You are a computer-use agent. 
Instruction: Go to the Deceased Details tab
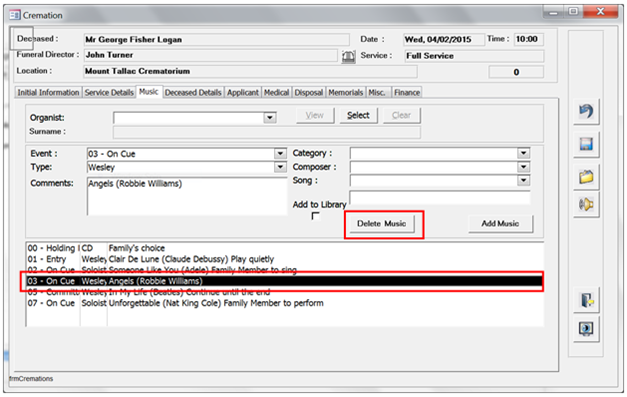[x=193, y=92]
